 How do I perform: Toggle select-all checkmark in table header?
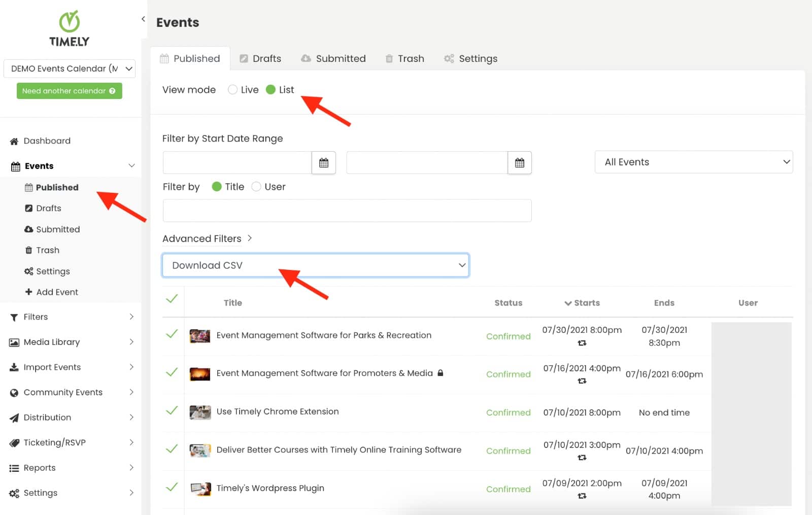(x=172, y=299)
